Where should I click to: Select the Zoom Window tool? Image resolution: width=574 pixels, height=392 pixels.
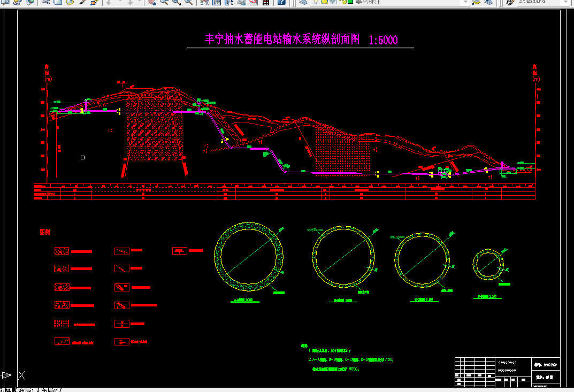coord(176,2)
